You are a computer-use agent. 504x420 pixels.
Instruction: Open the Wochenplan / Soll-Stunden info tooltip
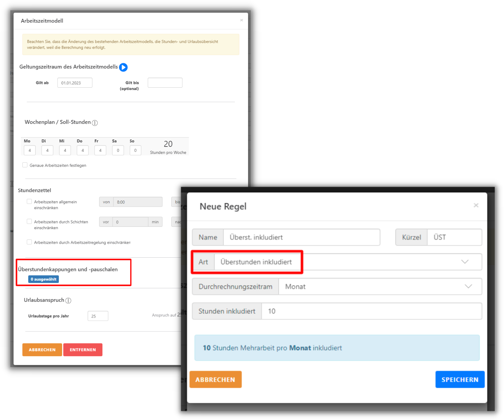click(95, 123)
